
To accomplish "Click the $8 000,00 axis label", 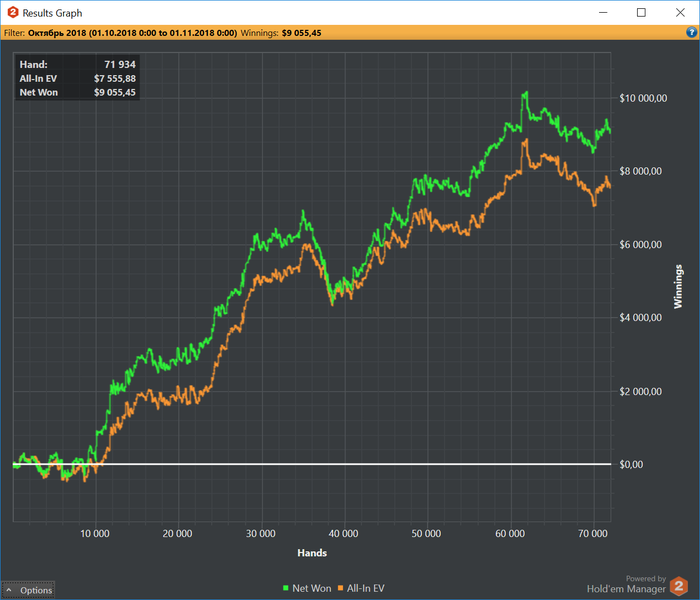I will tap(641, 171).
